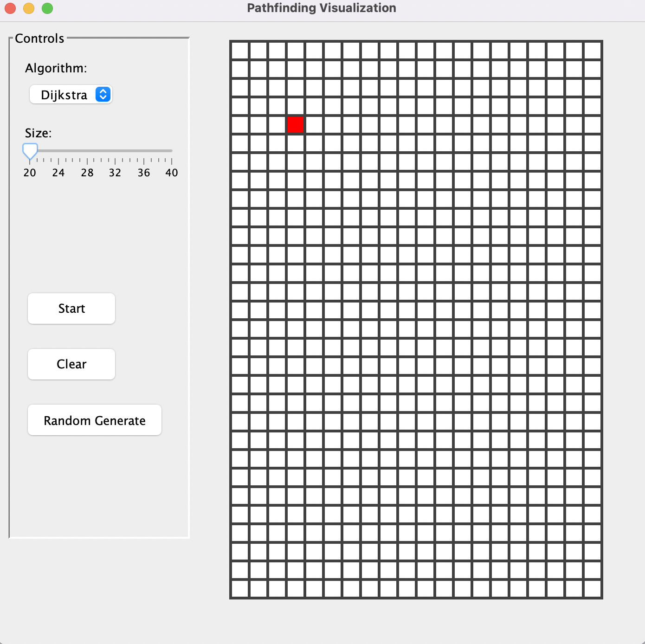Click the bottom-right cell of the grid
Viewport: 645px width, 644px height.
[x=593, y=590]
